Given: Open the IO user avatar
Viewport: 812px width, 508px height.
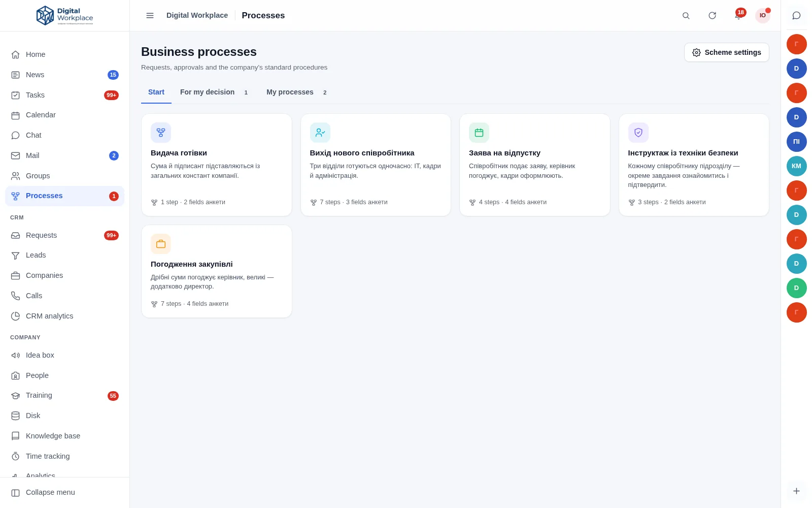Looking at the screenshot, I should coord(762,16).
